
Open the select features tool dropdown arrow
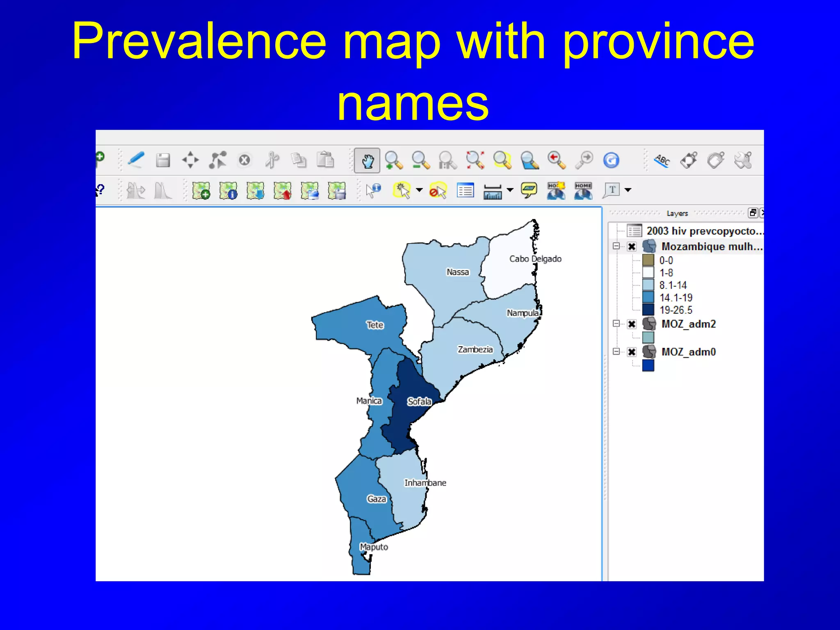coord(419,190)
